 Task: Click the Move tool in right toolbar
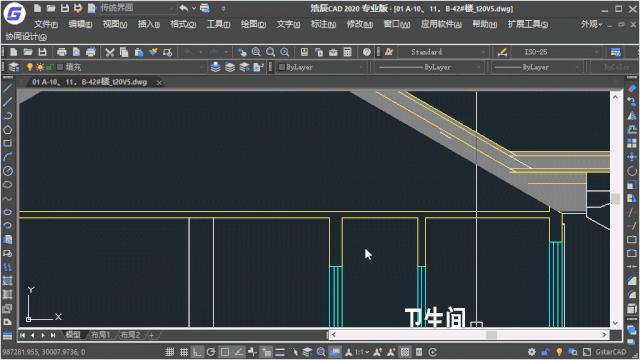[x=632, y=157]
